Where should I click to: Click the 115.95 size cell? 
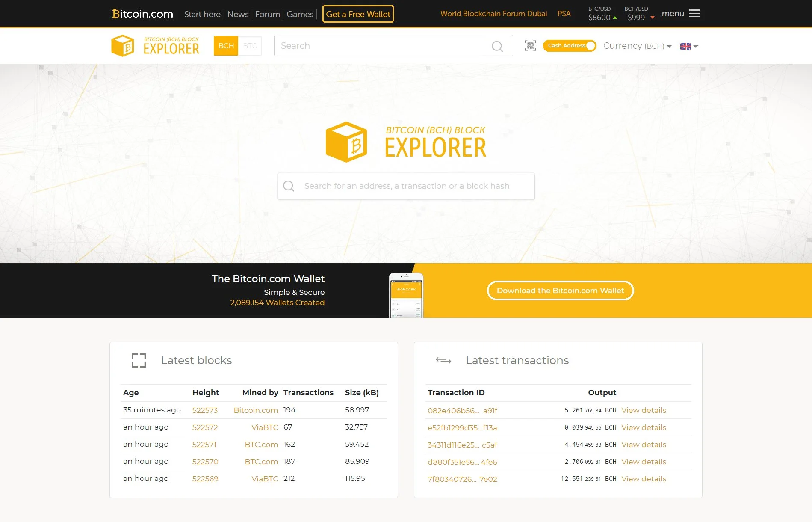(355, 478)
